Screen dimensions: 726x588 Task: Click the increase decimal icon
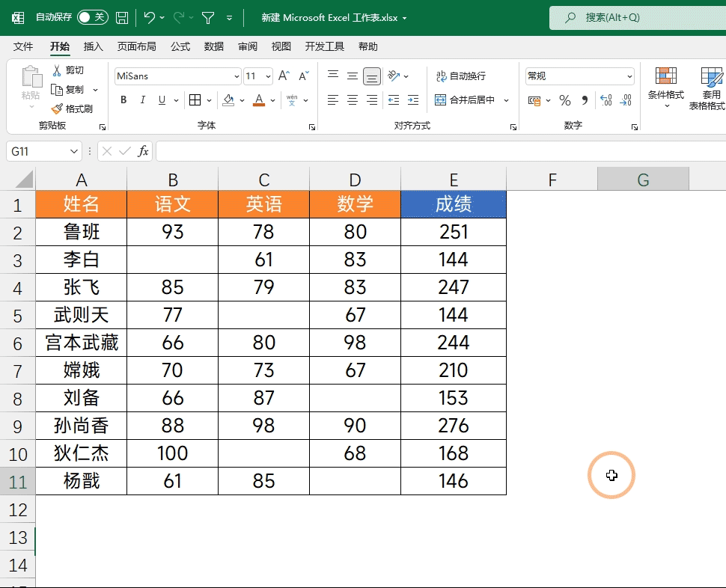pos(605,100)
